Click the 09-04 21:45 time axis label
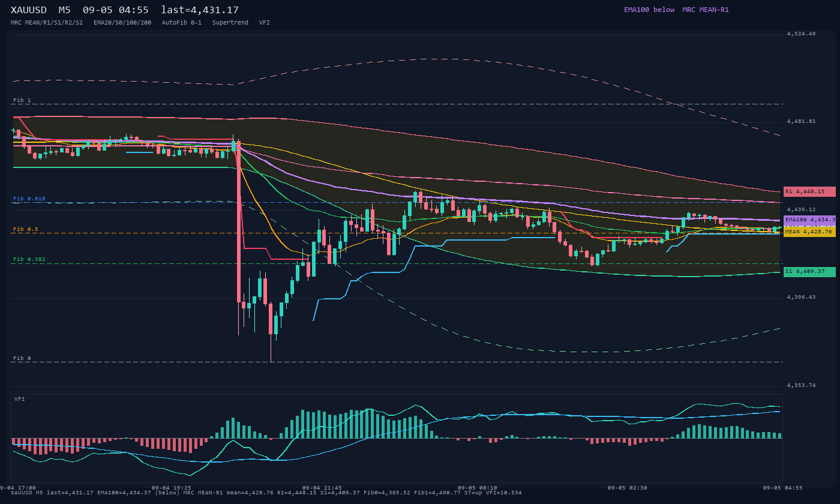Viewport: 840px width, 504px height. coord(322,488)
